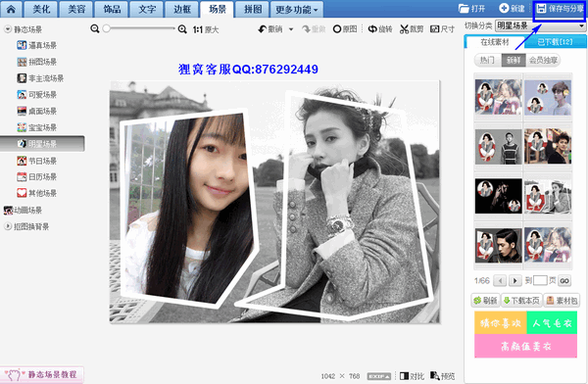Expand the 更多功能 dropdown menu
This screenshot has height=384, width=588.
(296, 10)
